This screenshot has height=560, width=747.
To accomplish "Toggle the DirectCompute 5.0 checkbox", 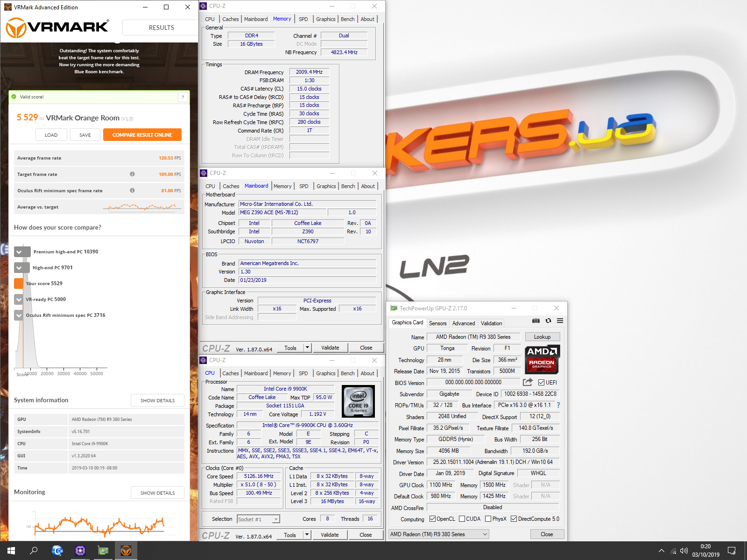I will coord(514,519).
